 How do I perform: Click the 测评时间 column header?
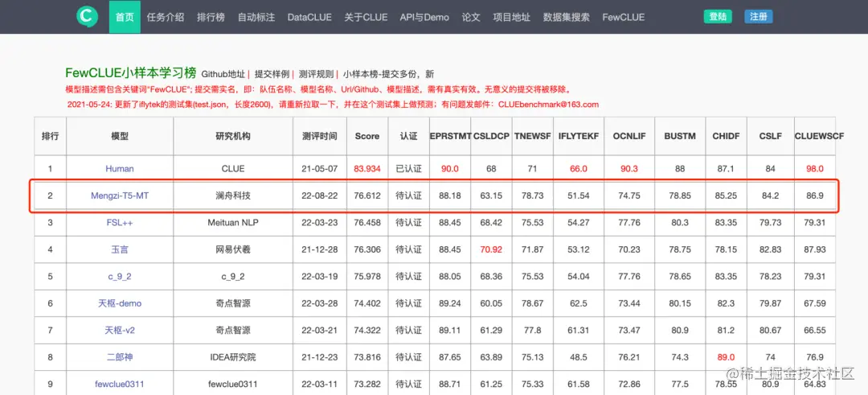pyautogui.click(x=319, y=136)
